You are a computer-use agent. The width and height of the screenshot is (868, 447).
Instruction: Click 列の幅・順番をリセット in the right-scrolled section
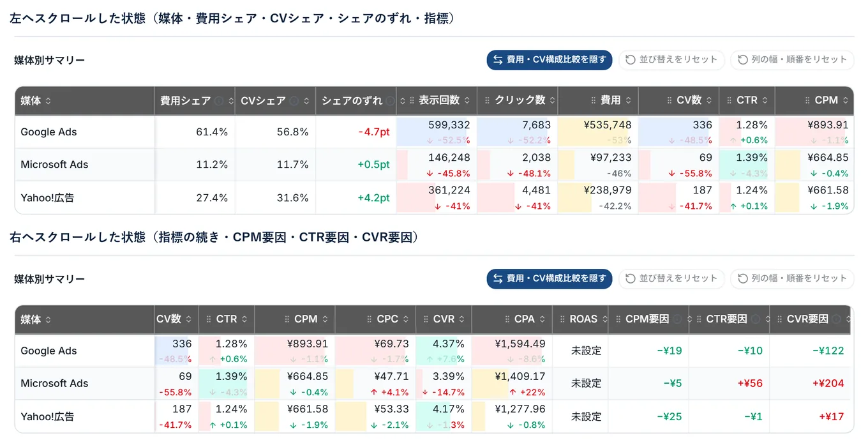(x=792, y=278)
